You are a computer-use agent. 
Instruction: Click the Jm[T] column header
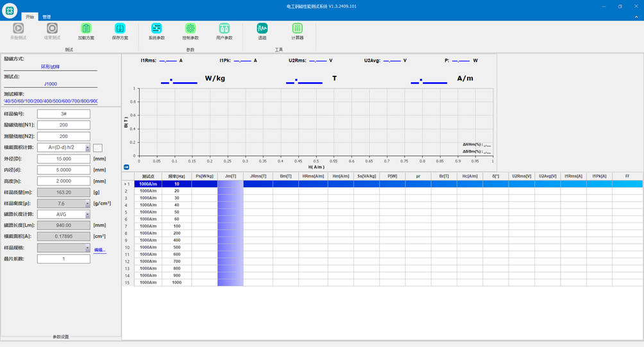point(230,176)
